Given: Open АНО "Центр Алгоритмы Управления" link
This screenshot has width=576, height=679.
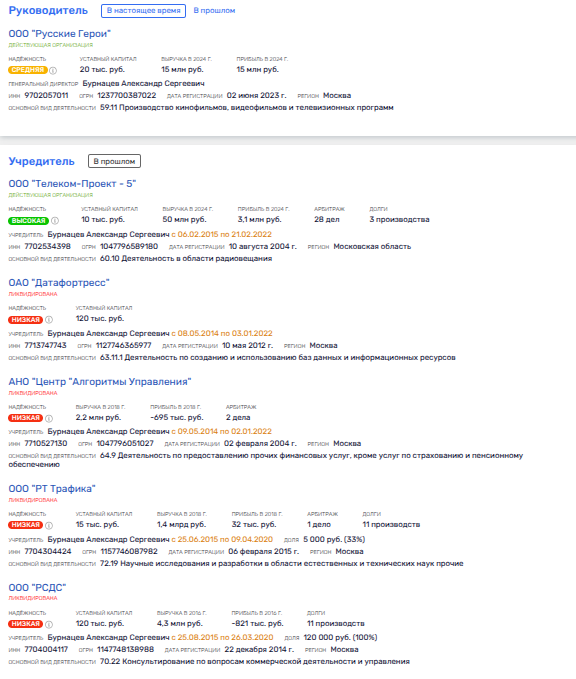Looking at the screenshot, I should coord(100,382).
